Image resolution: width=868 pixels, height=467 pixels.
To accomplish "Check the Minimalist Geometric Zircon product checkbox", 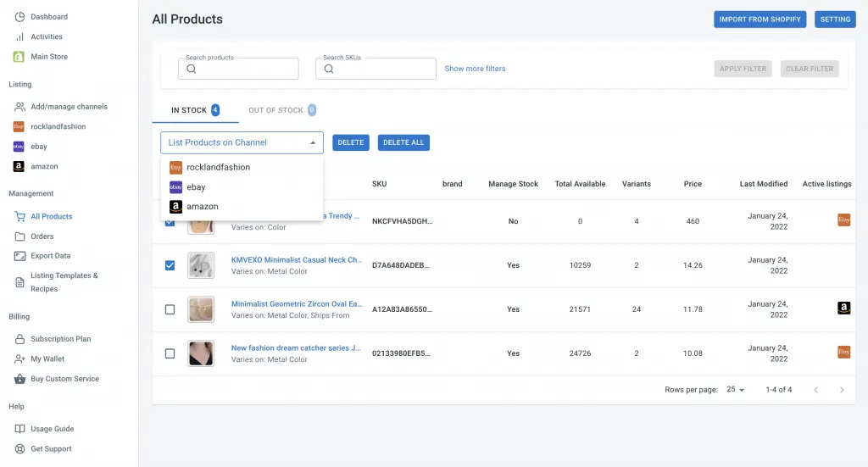I will tap(170, 309).
